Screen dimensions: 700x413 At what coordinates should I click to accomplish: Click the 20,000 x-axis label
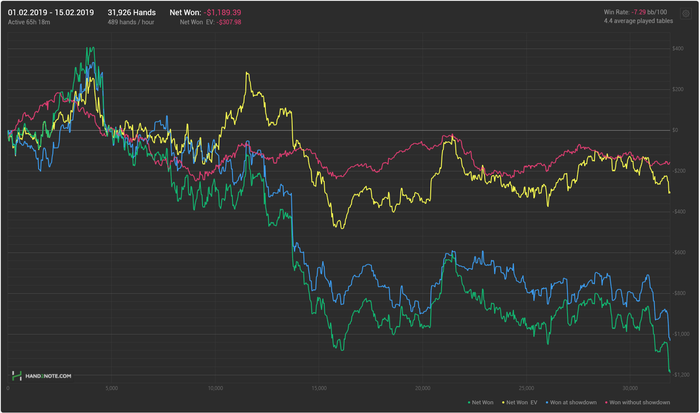click(x=423, y=388)
